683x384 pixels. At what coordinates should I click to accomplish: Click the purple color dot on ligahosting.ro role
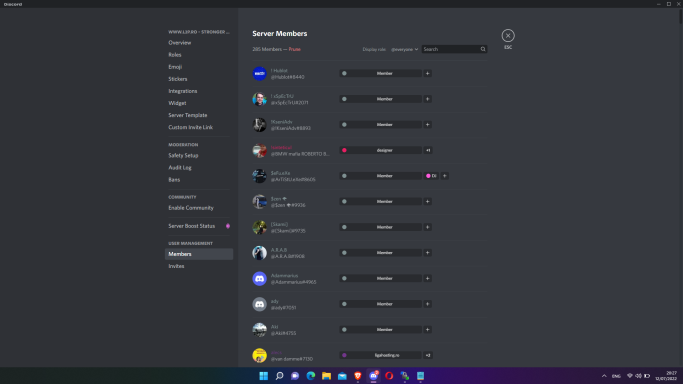(344, 355)
